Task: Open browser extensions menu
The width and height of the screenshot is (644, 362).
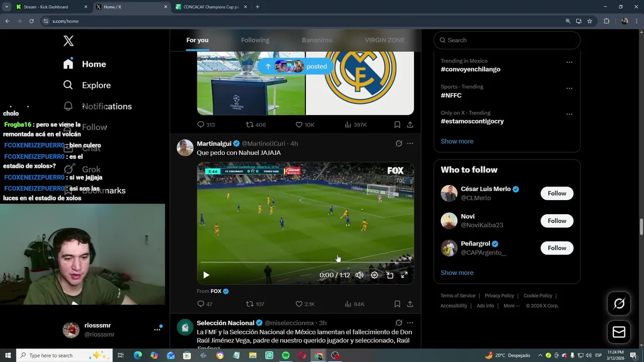Action: coord(606,21)
